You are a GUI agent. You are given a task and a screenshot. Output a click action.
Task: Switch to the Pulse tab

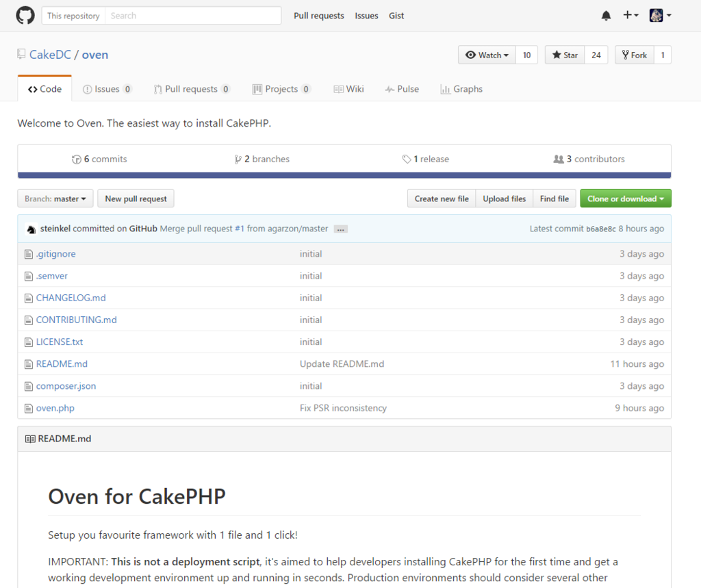point(402,89)
